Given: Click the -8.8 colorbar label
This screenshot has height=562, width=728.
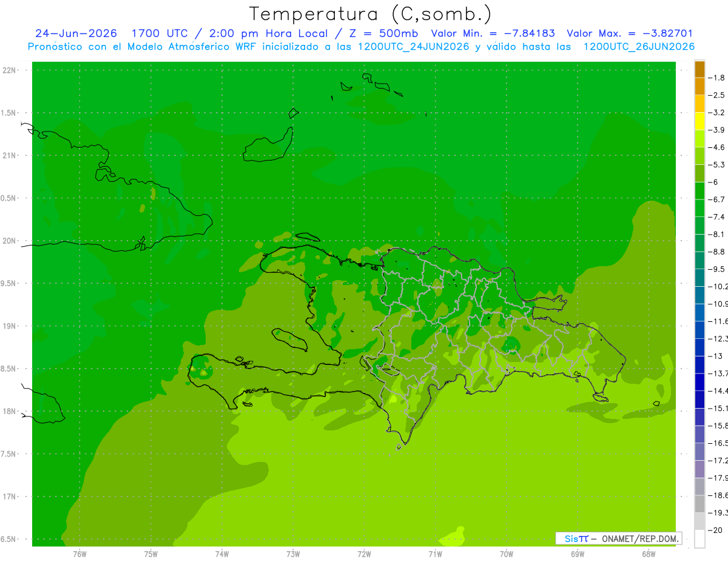Looking at the screenshot, I should (x=716, y=252).
